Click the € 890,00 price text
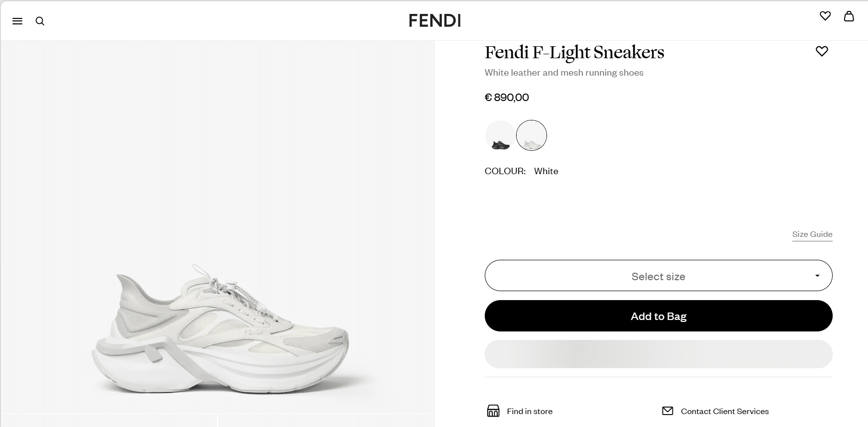The width and height of the screenshot is (868, 427). click(x=507, y=98)
